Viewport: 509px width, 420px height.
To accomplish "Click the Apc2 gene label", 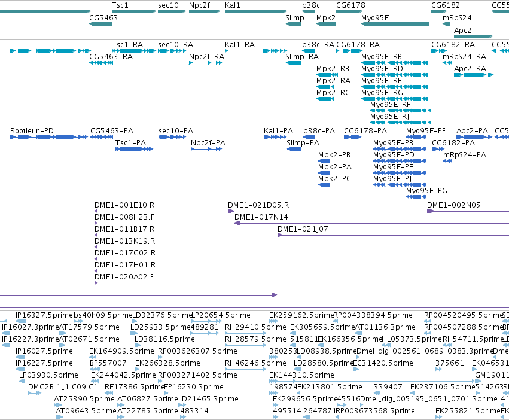I will pos(462,30).
